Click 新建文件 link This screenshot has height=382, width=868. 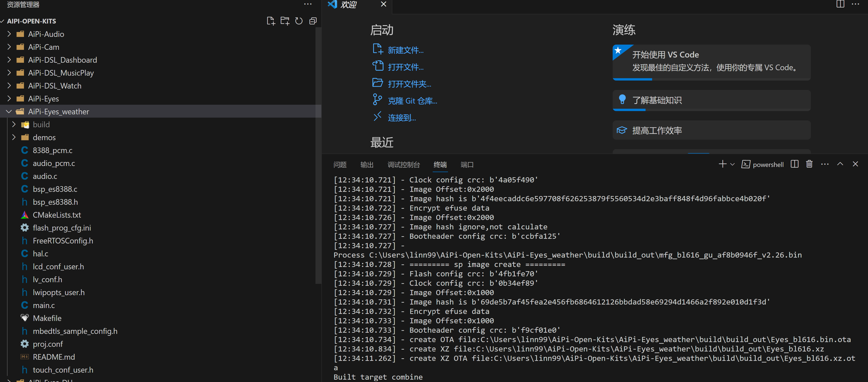[x=406, y=50]
